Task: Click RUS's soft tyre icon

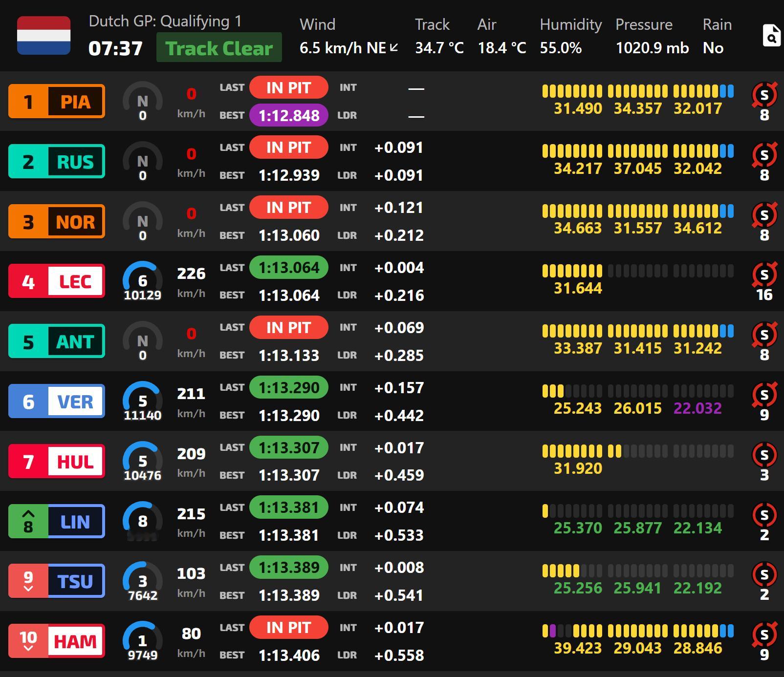Action: (x=764, y=155)
